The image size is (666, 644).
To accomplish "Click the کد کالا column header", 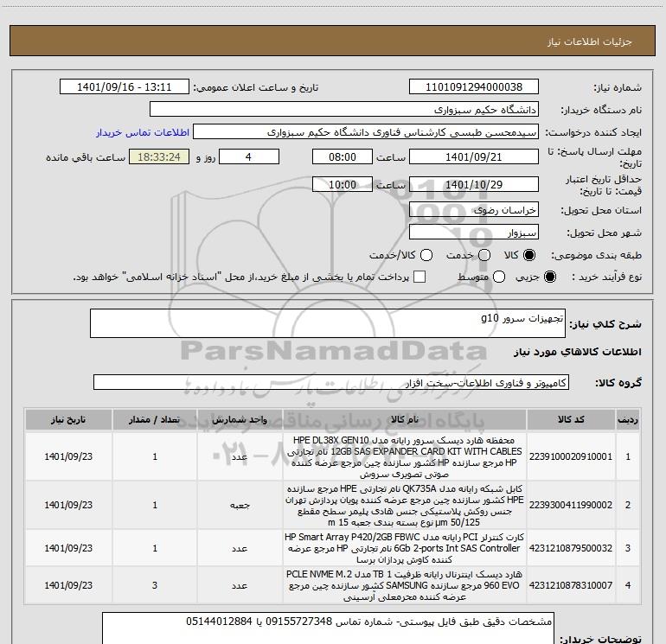I will point(571,420).
